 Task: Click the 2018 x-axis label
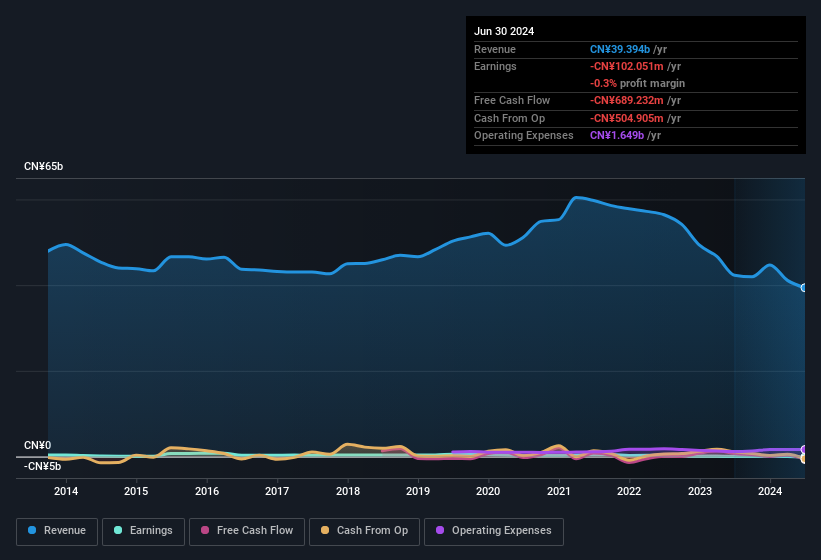(348, 491)
